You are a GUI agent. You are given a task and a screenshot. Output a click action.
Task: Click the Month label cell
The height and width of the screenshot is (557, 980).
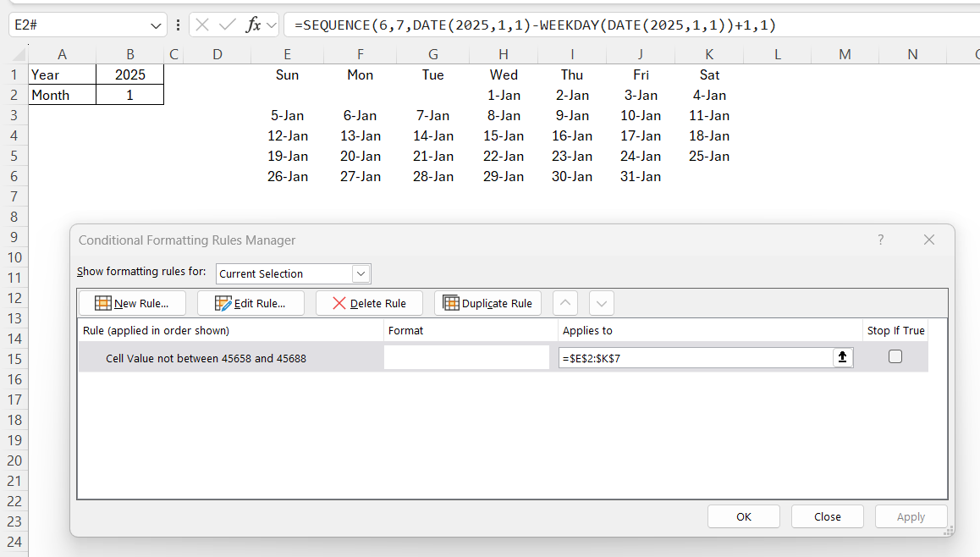click(62, 95)
